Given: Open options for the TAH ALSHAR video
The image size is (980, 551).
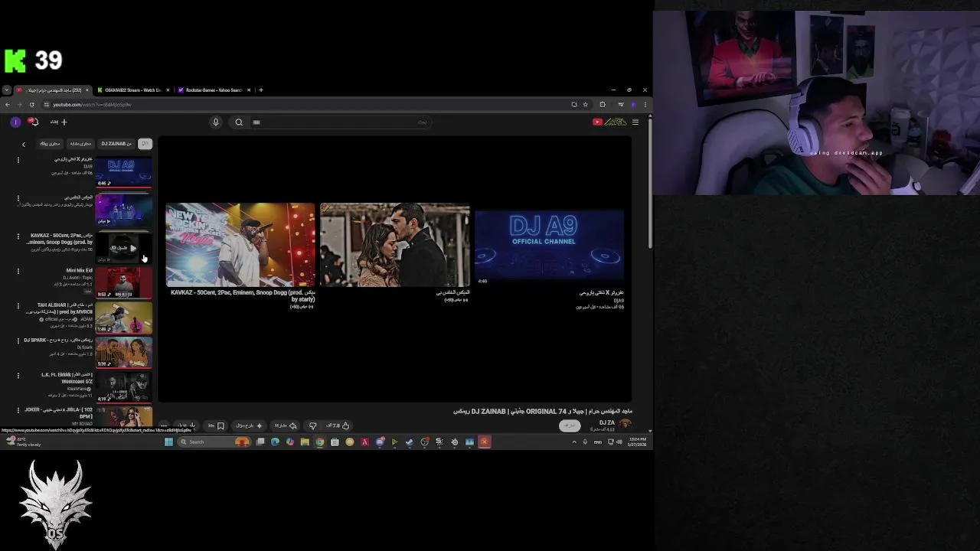Looking at the screenshot, I should [x=18, y=306].
